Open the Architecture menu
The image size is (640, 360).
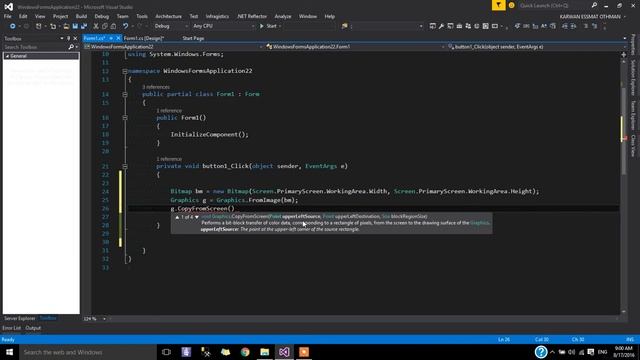[169, 16]
